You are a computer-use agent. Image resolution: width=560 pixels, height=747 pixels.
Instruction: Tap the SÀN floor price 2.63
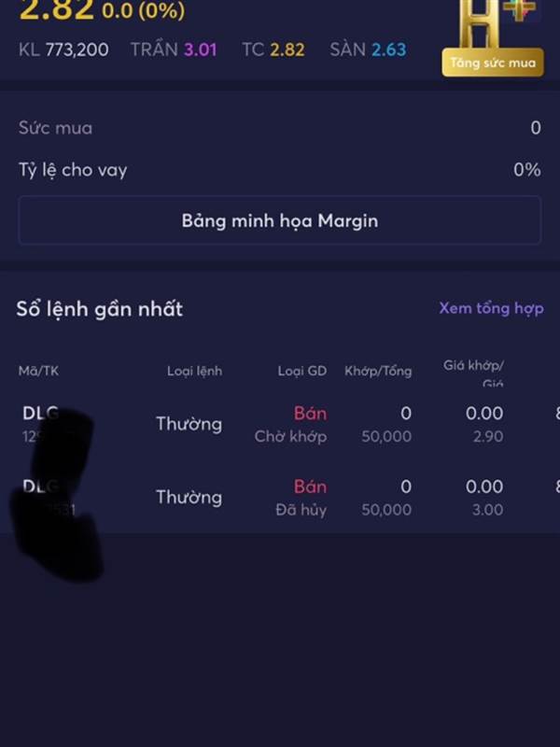coord(389,49)
